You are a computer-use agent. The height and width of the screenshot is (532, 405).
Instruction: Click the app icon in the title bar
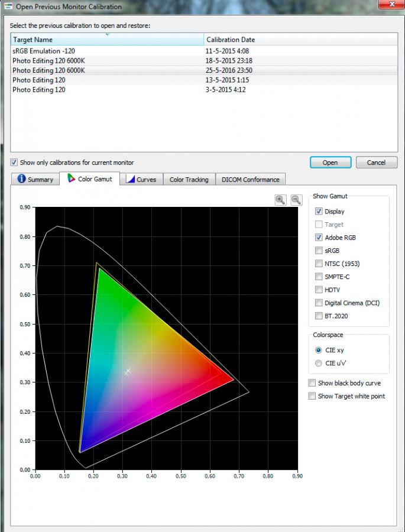click(x=8, y=6)
